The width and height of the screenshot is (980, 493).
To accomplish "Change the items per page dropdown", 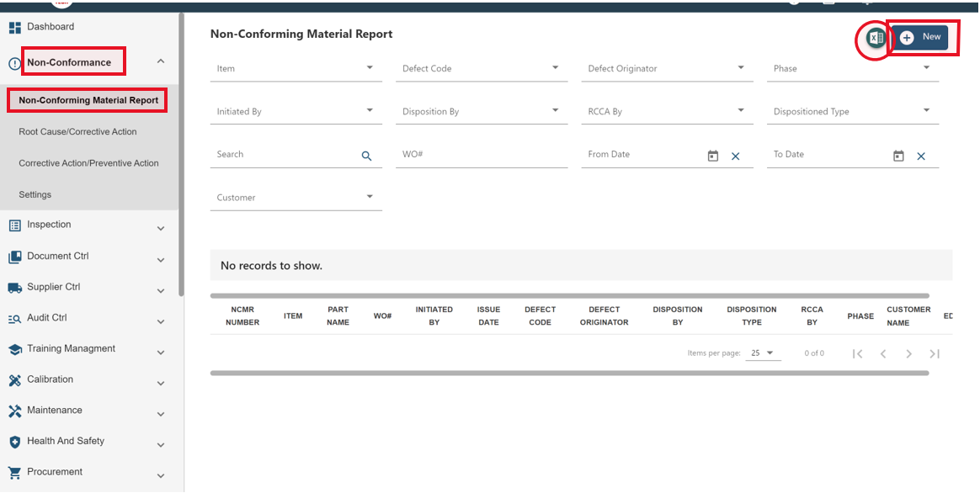I will [x=762, y=353].
